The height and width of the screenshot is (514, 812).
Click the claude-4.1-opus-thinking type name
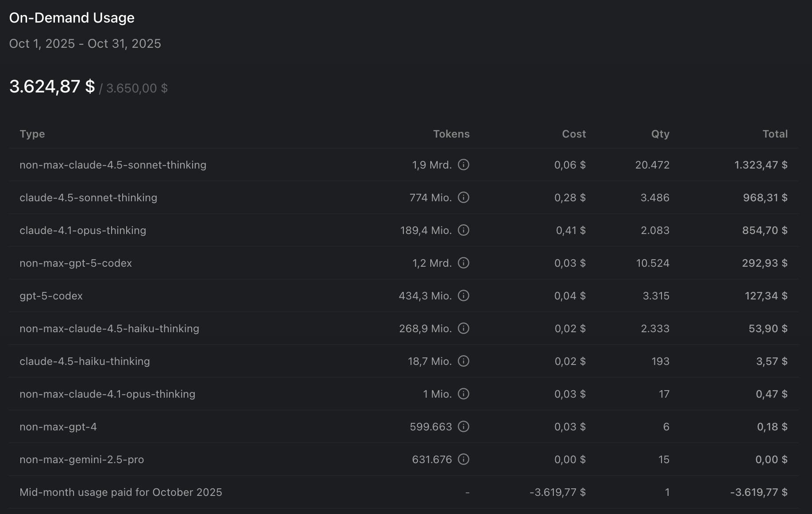[x=83, y=230]
